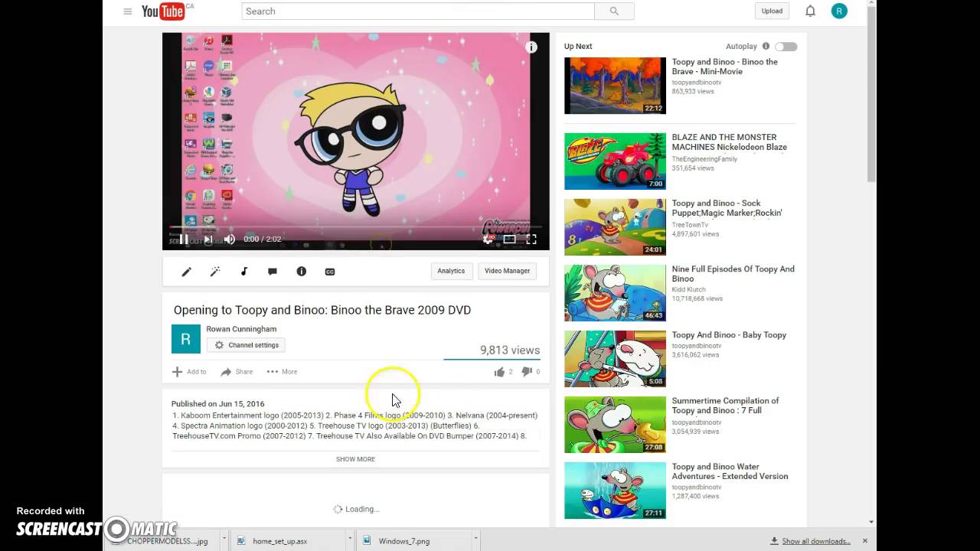Click the Analytics button
This screenshot has width=980, height=551.
pos(451,271)
